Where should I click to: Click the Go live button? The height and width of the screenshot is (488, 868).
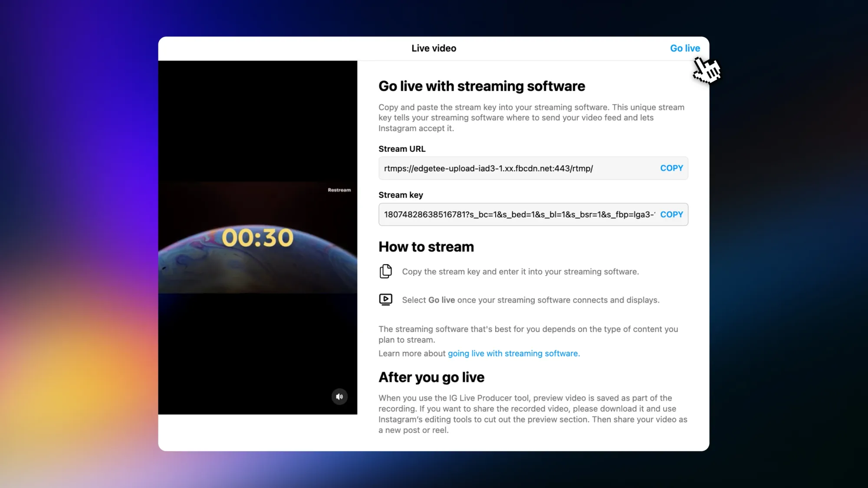pos(684,48)
